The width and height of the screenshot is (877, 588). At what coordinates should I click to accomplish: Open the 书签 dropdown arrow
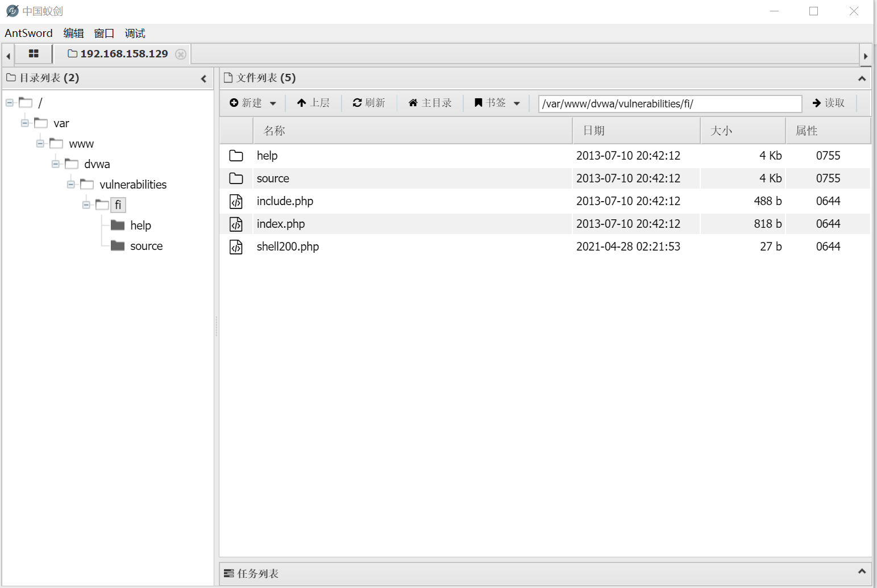pos(517,103)
